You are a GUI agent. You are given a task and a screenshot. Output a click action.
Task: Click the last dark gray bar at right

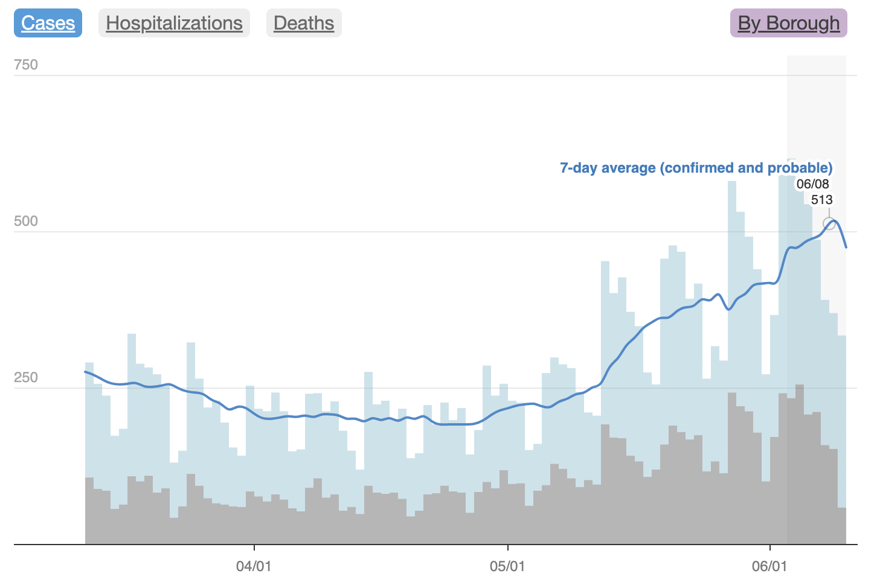(841, 525)
